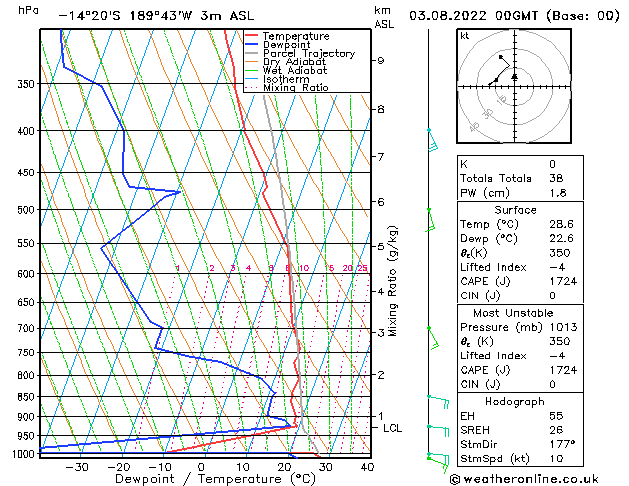Click the hPa unit label
Image resolution: width=629 pixels, height=486 pixels.
tap(28, 10)
